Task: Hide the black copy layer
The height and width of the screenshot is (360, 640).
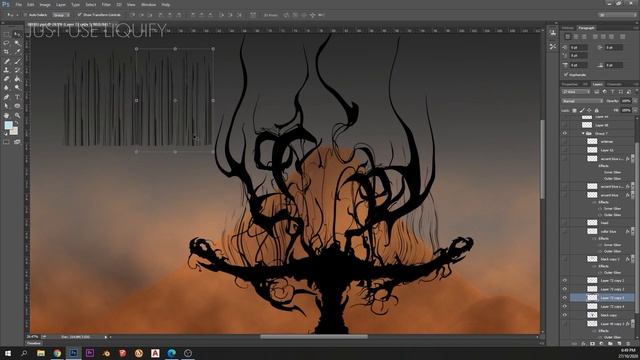Action: pos(565,315)
